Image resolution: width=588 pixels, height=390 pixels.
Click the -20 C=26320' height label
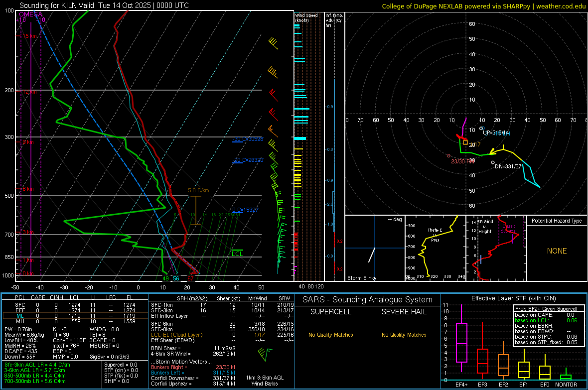click(248, 160)
